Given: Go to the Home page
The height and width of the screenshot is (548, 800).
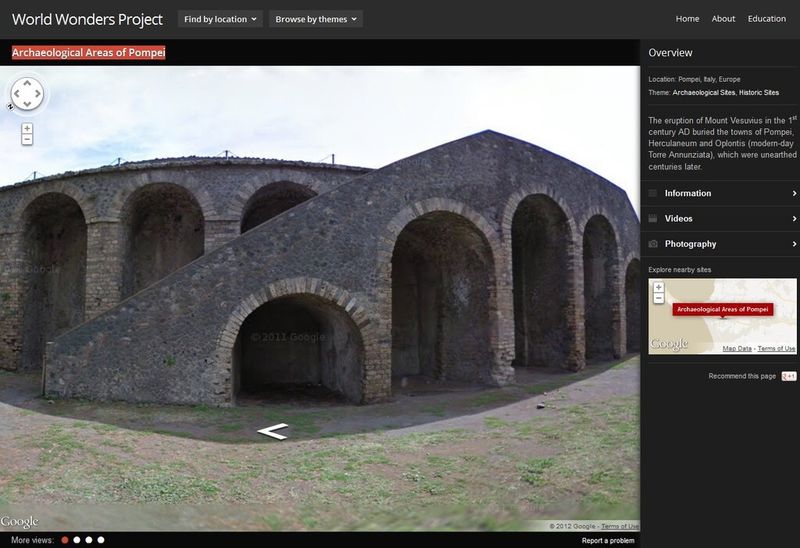Looking at the screenshot, I should tap(687, 19).
